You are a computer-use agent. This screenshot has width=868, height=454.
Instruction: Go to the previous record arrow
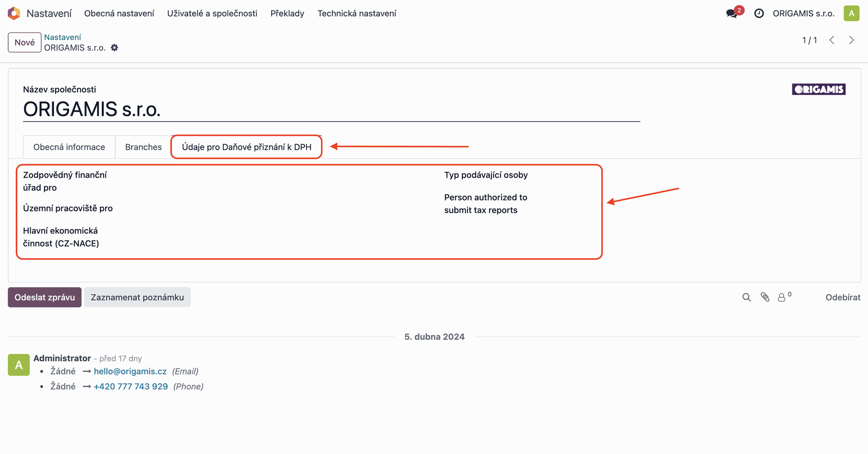tap(832, 40)
